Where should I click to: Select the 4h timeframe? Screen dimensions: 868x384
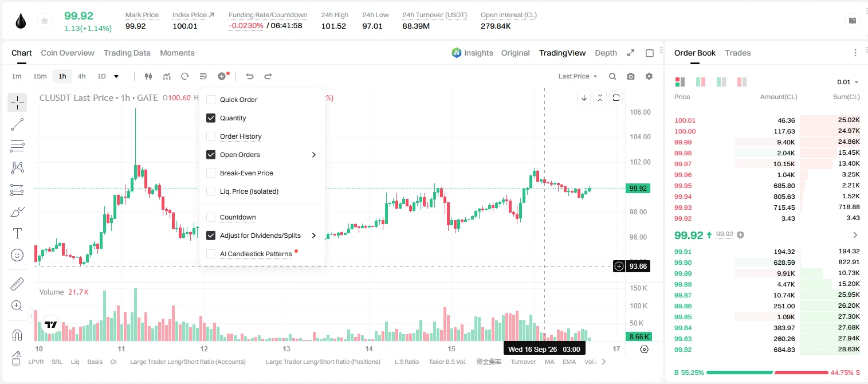click(82, 76)
